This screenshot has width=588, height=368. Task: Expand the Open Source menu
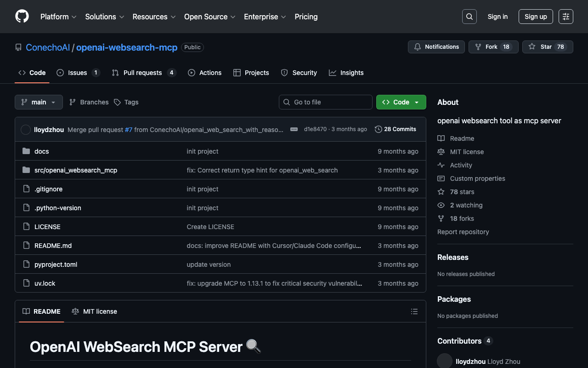(209, 17)
